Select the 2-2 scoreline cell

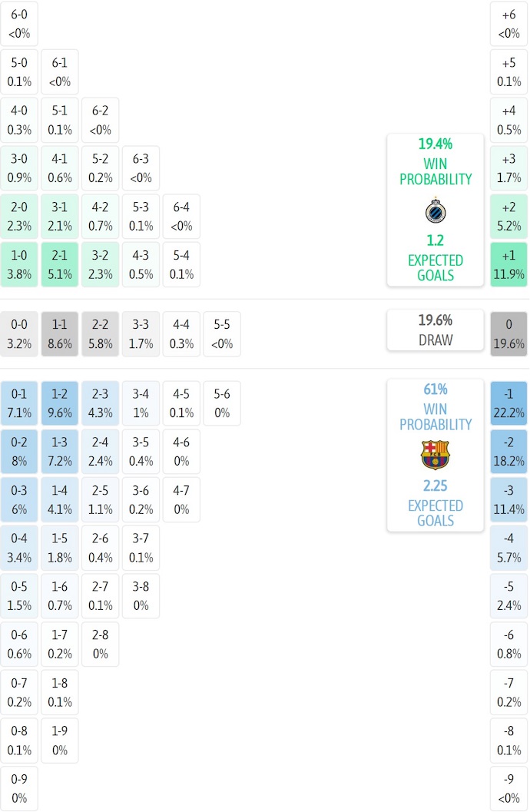pos(101,334)
